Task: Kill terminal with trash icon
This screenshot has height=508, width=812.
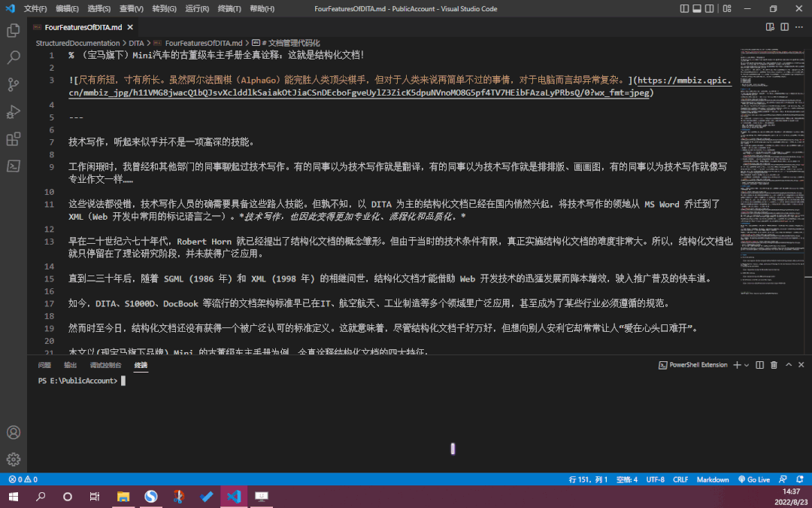Action: point(774,365)
